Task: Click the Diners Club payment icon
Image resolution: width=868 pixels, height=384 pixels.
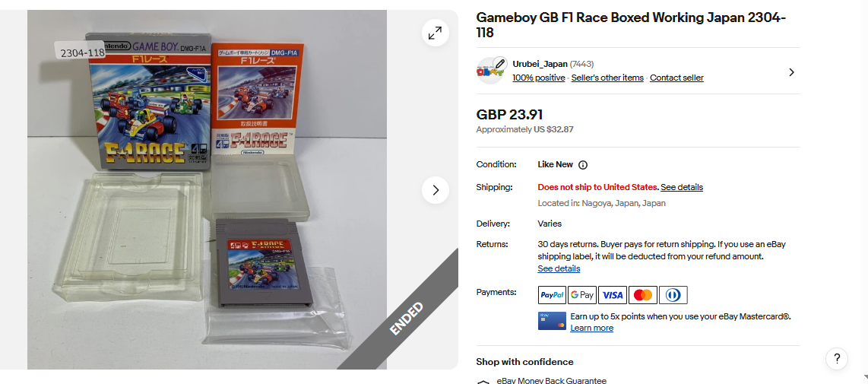Action: pos(673,295)
